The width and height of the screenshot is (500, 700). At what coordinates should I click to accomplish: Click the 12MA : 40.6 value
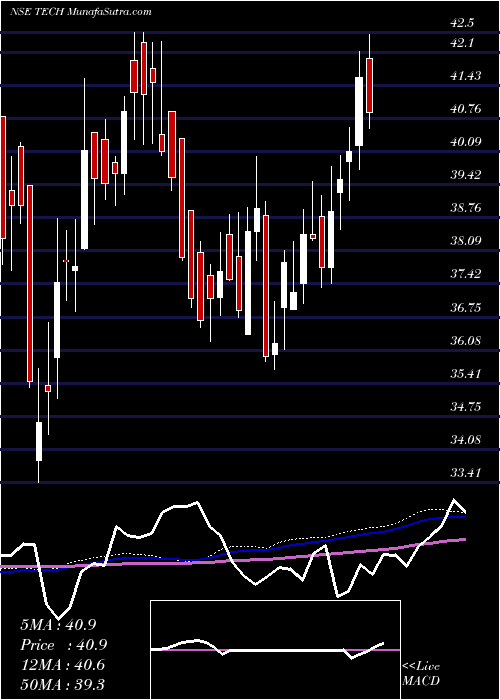[63, 665]
